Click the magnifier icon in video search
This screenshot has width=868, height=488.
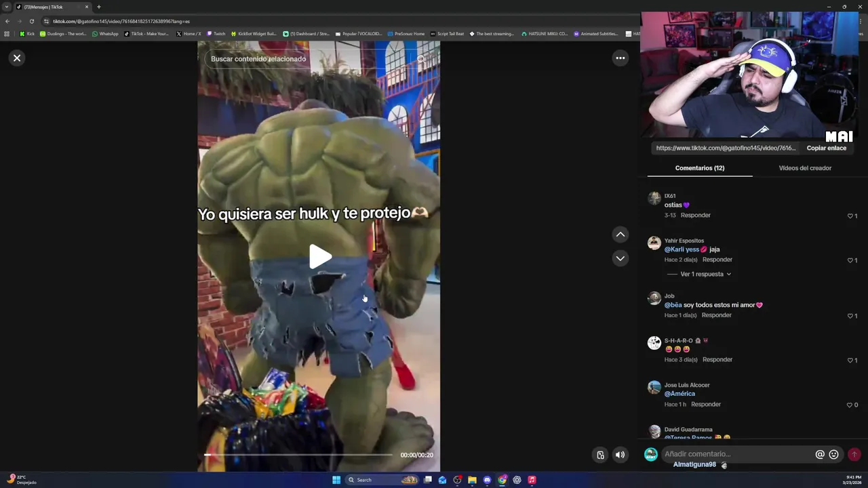(x=421, y=59)
